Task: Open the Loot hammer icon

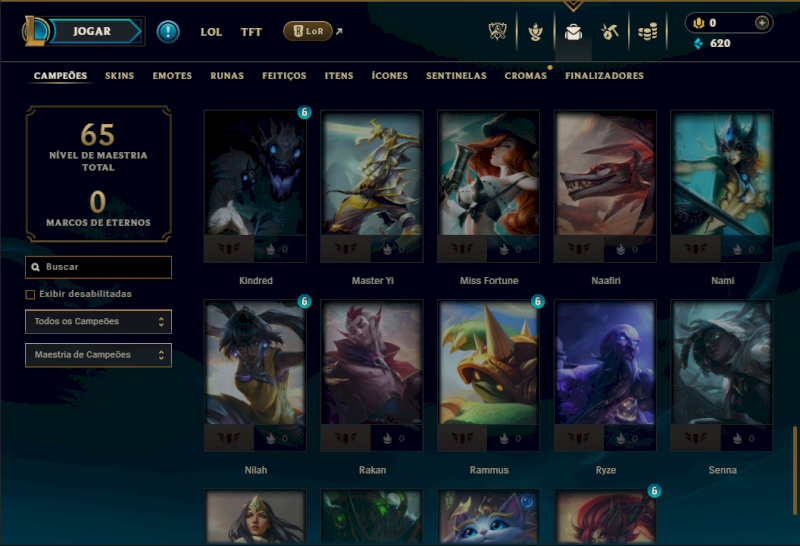Action: (610, 32)
